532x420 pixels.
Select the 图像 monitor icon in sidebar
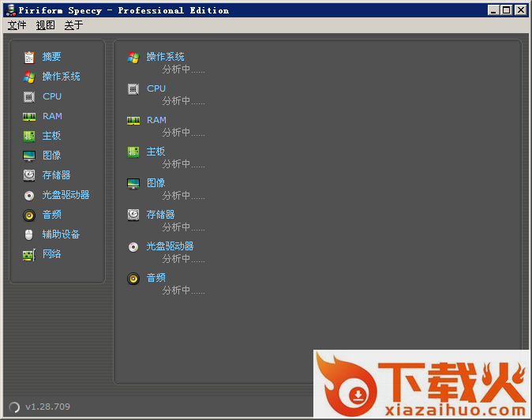coord(29,156)
